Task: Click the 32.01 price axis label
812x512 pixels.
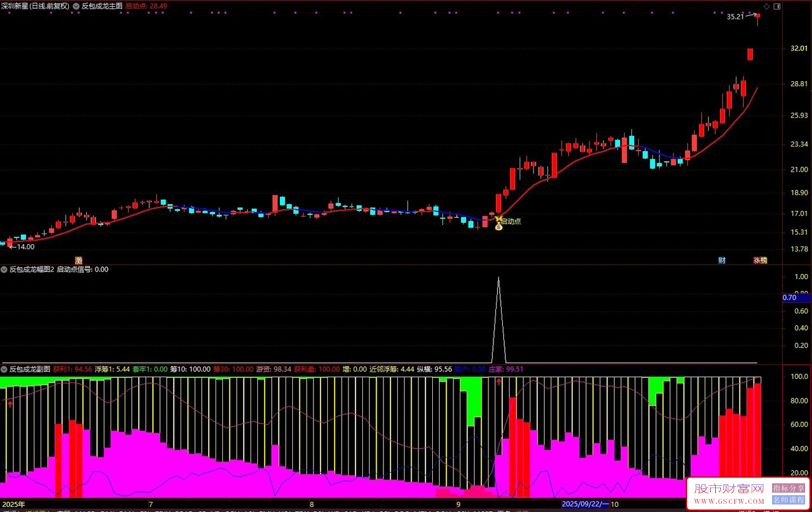Action: pyautogui.click(x=799, y=48)
